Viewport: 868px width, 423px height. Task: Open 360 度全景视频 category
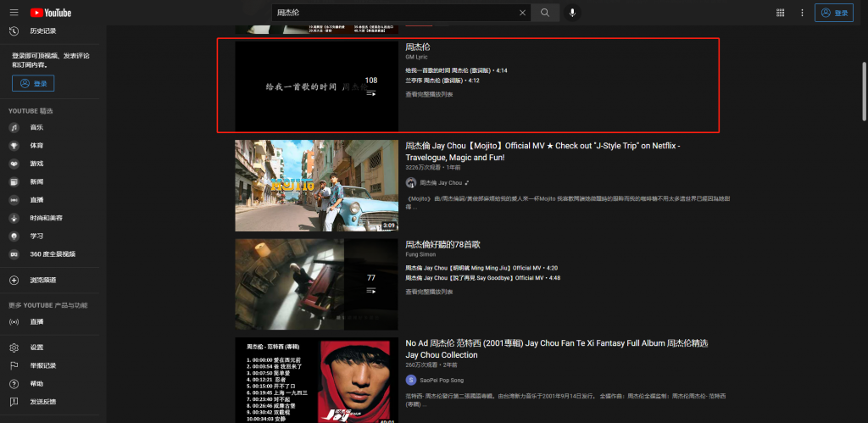53,254
